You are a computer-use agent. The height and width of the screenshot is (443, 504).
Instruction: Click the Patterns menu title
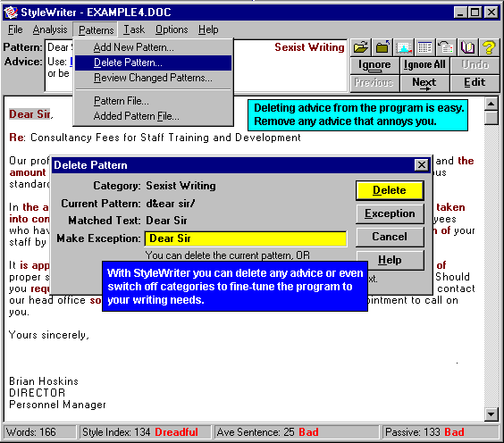click(96, 29)
